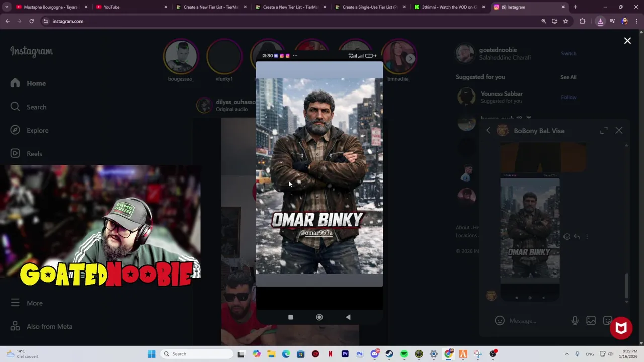Open more options for chat message
This screenshot has width=644, height=362.
pos(587,237)
